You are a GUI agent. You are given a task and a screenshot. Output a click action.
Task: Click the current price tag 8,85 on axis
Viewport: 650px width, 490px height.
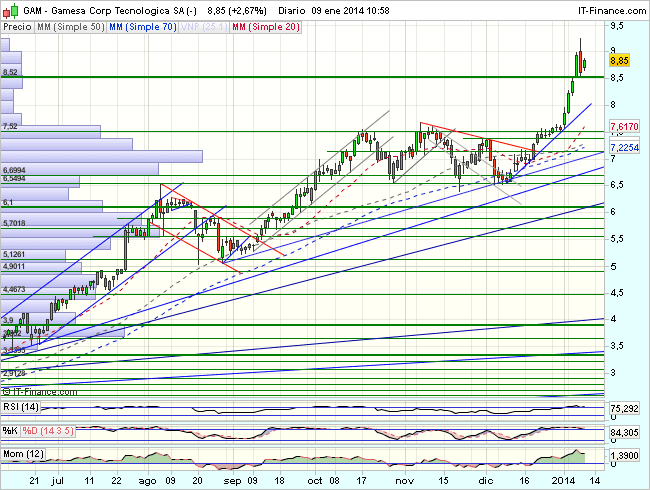tap(619, 61)
